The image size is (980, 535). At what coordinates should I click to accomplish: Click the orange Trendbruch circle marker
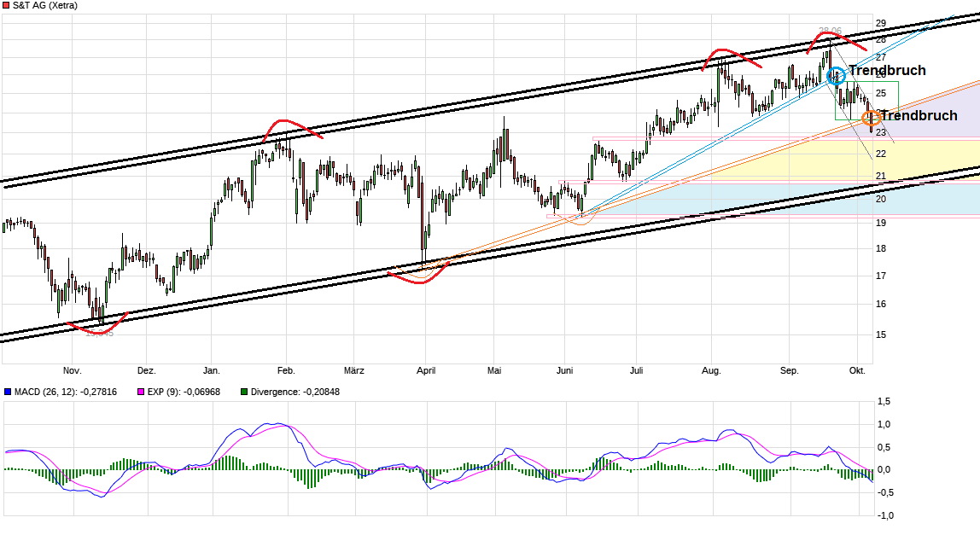tap(871, 119)
